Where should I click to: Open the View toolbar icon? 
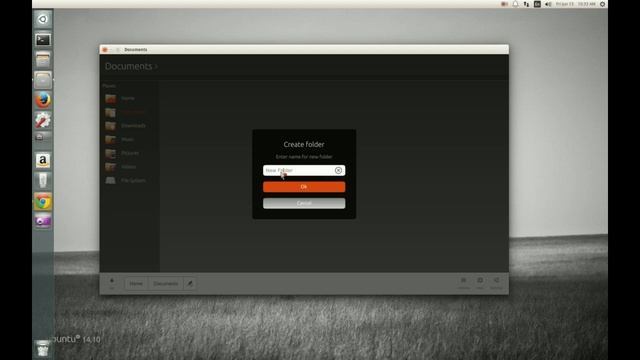pyautogui.click(x=480, y=283)
